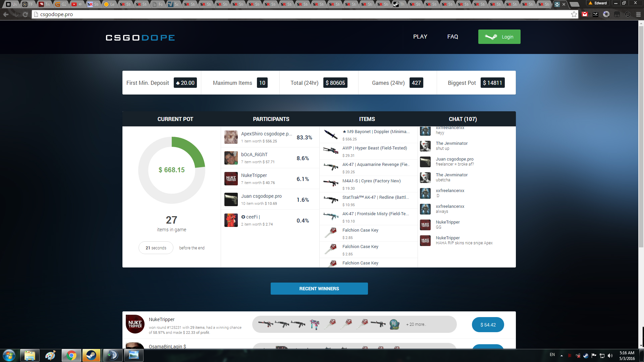
Task: Click the NukeTripper avatar in participants
Action: (231, 179)
